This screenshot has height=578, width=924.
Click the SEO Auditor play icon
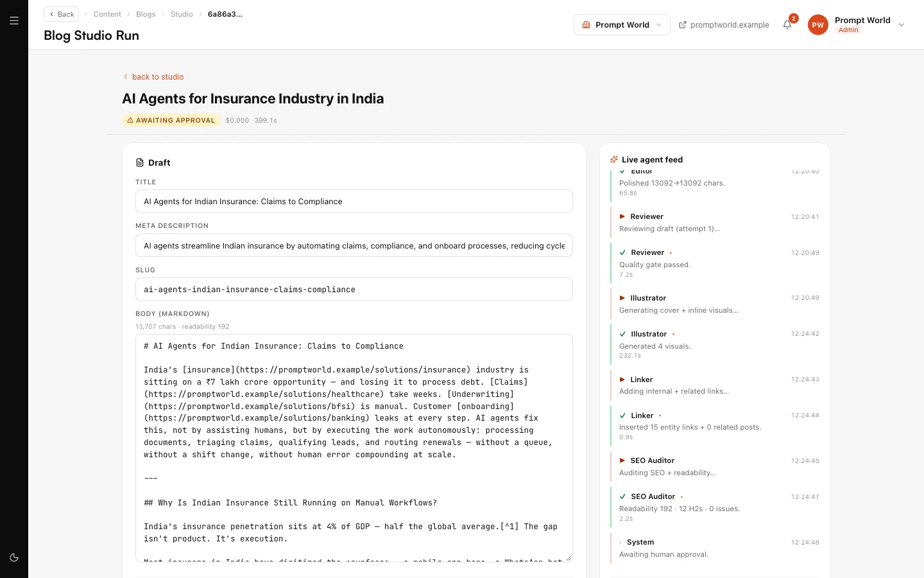(622, 460)
